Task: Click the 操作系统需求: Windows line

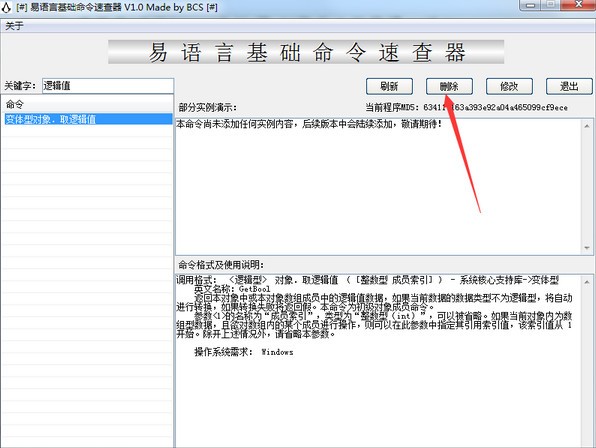Action: pos(244,352)
